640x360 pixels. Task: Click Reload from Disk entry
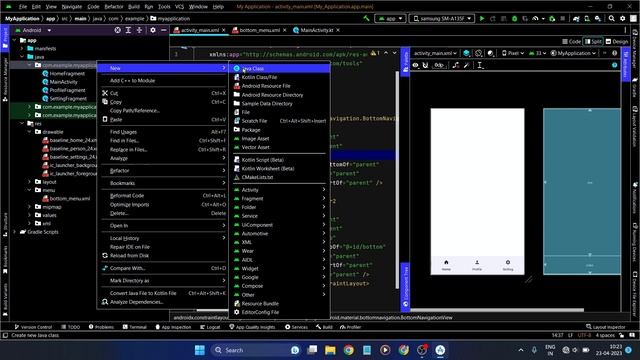(x=163, y=256)
